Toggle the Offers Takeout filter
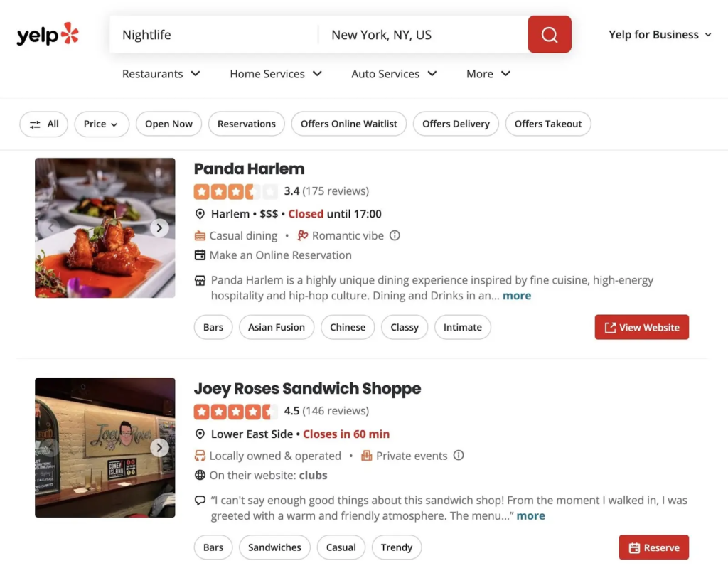 (x=548, y=124)
